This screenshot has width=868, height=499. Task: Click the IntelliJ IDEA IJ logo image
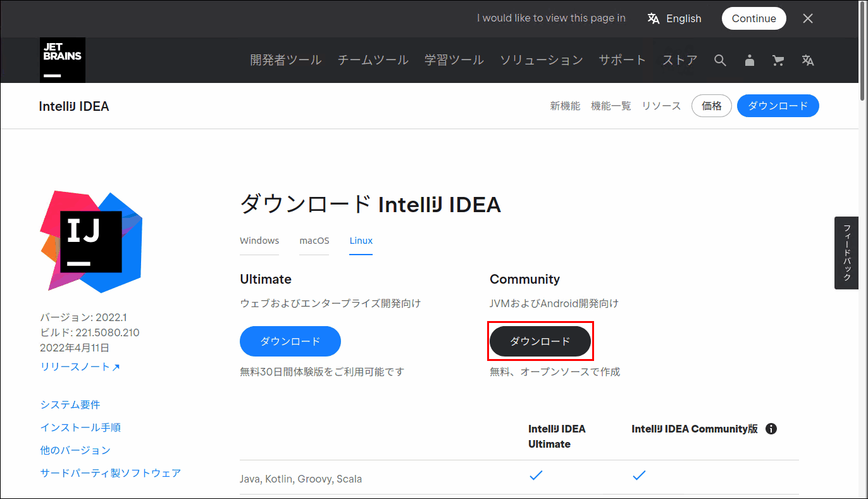click(91, 242)
